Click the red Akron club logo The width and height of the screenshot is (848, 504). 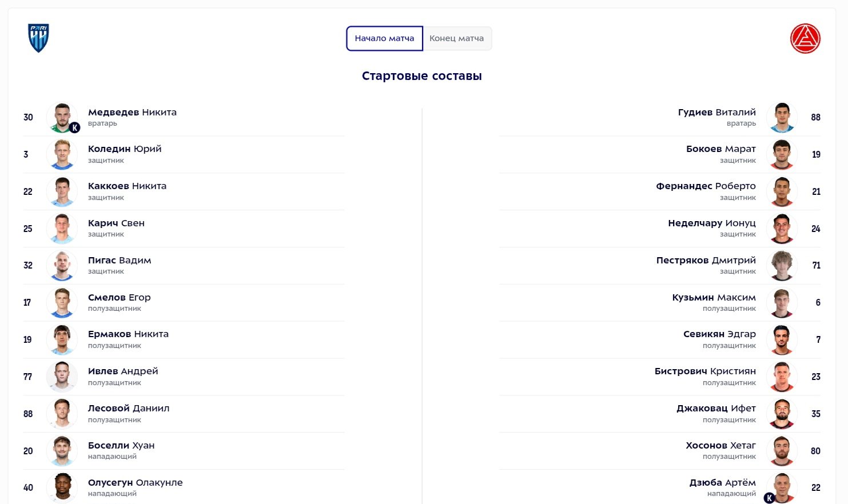tap(805, 39)
